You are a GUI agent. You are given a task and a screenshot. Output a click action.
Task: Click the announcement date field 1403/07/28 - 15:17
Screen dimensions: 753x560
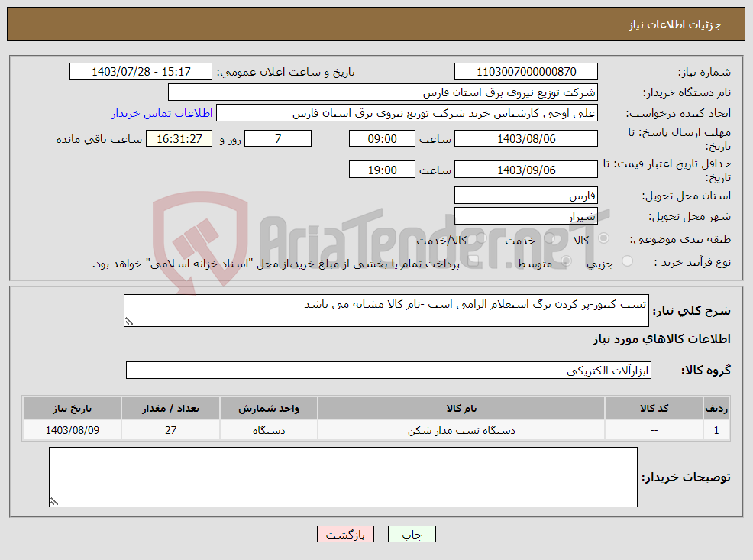tap(141, 72)
